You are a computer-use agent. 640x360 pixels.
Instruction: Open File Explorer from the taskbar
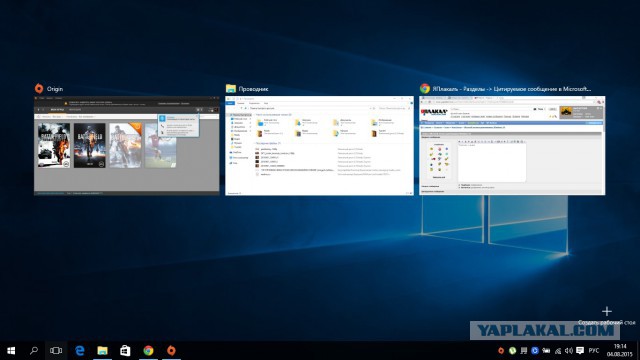click(102, 351)
